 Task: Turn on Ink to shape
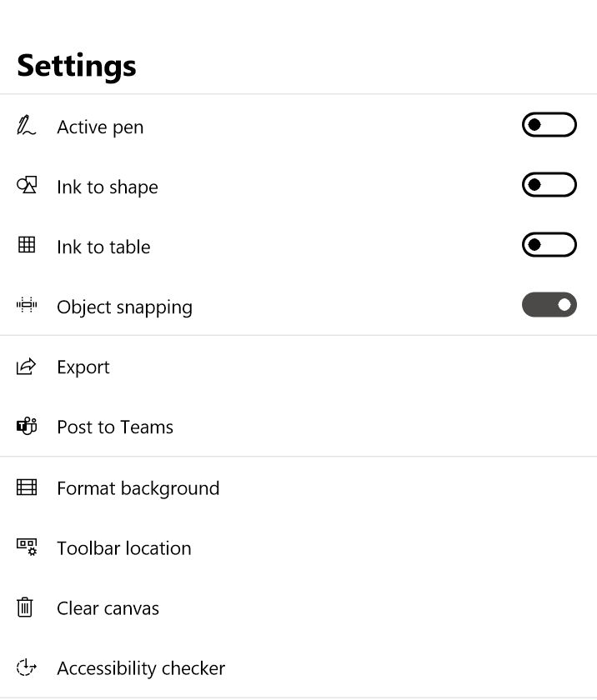[549, 184]
